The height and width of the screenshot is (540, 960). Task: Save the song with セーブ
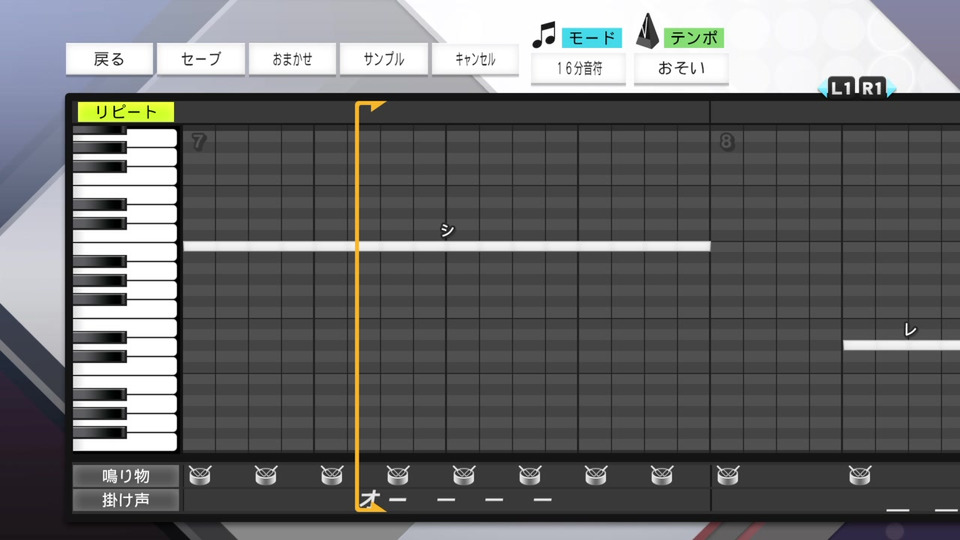(201, 59)
